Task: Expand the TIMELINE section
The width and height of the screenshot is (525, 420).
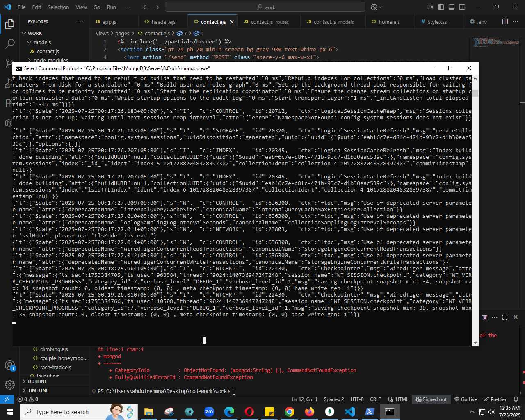Action: (54, 390)
